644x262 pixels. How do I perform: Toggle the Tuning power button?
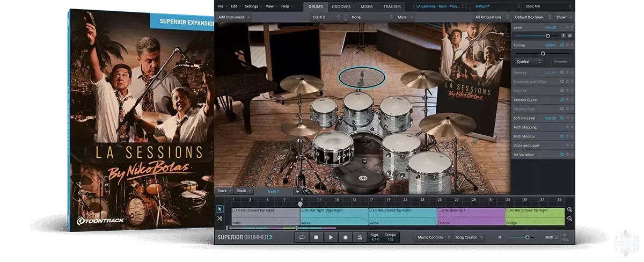562,45
